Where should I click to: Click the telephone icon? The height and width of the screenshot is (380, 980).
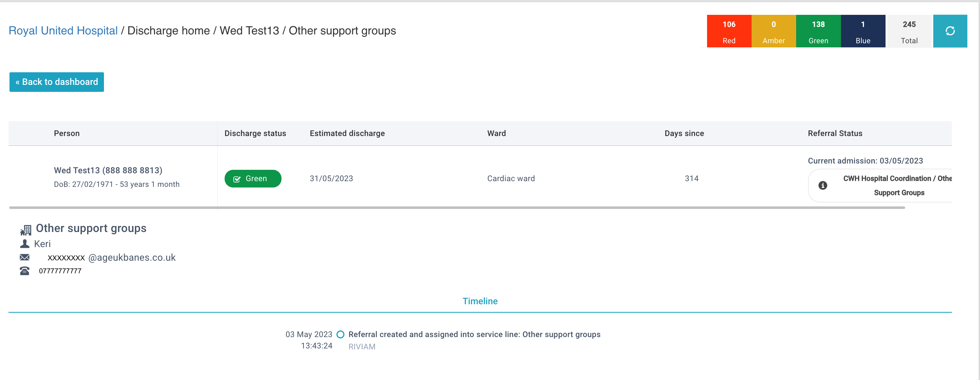click(25, 271)
